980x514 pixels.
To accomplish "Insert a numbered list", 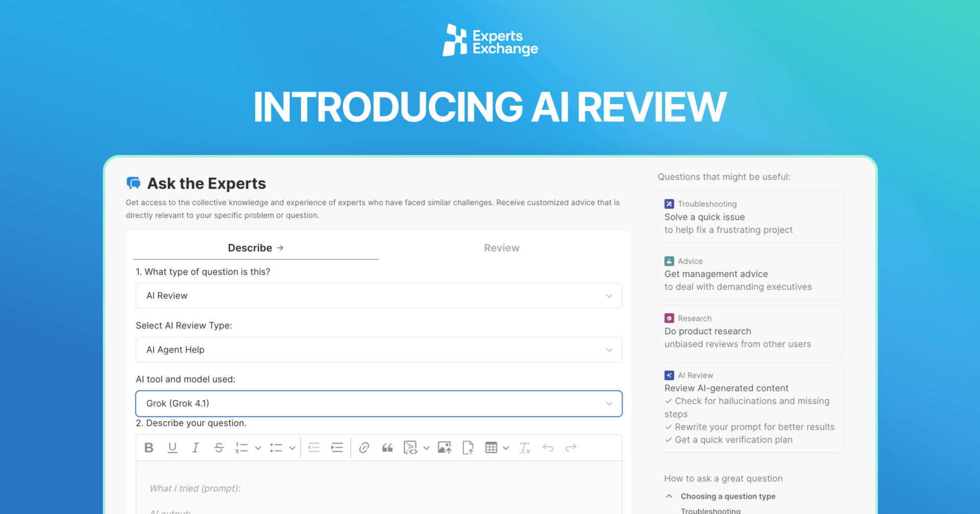I will tap(242, 448).
